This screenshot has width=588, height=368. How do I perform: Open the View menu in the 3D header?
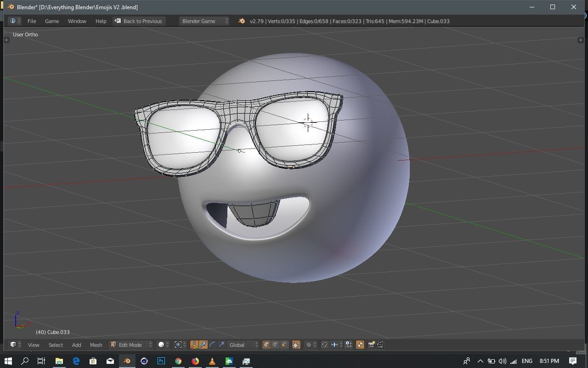(x=34, y=345)
